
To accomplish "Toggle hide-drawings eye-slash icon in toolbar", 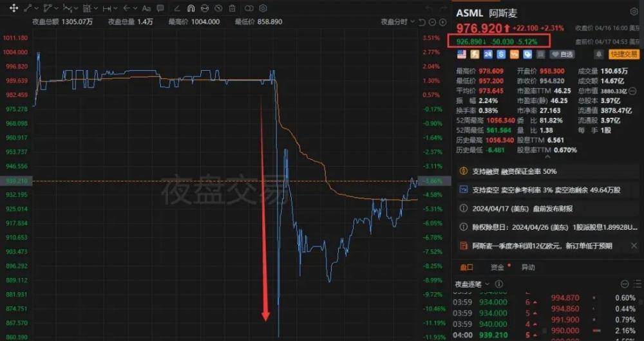I will coord(218,8).
